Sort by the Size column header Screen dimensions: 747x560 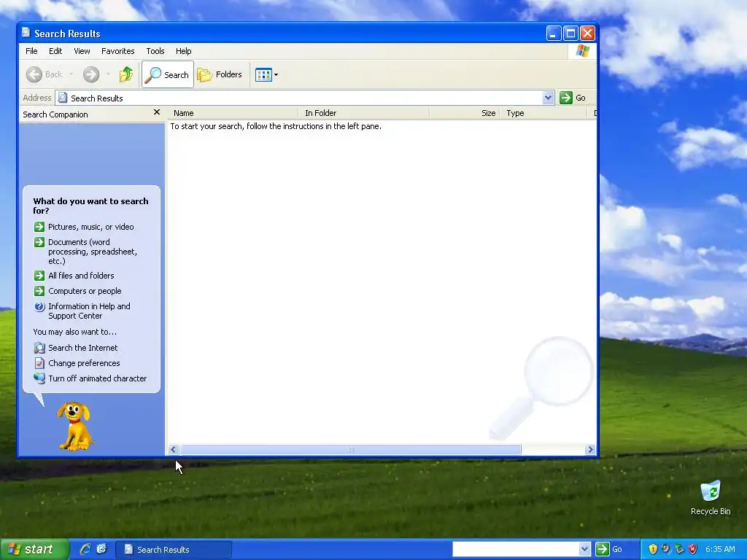click(x=465, y=113)
